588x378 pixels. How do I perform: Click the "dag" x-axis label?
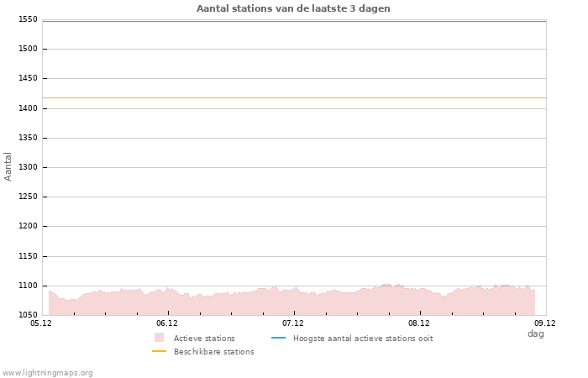coord(536,333)
